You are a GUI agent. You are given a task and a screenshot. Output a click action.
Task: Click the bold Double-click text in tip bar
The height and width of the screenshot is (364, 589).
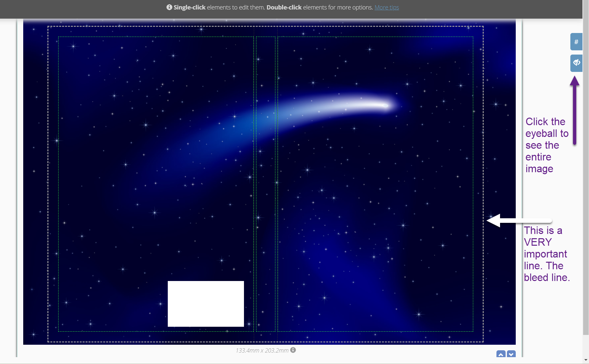click(284, 7)
